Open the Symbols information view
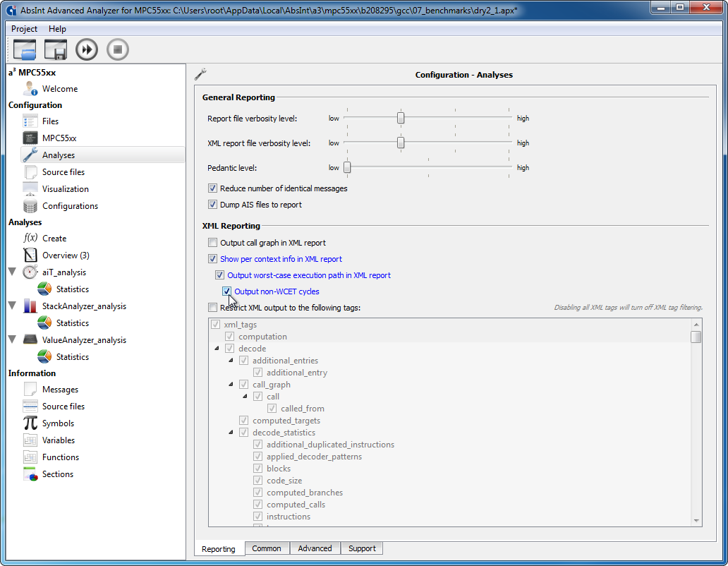This screenshot has width=728, height=566. pyautogui.click(x=58, y=423)
